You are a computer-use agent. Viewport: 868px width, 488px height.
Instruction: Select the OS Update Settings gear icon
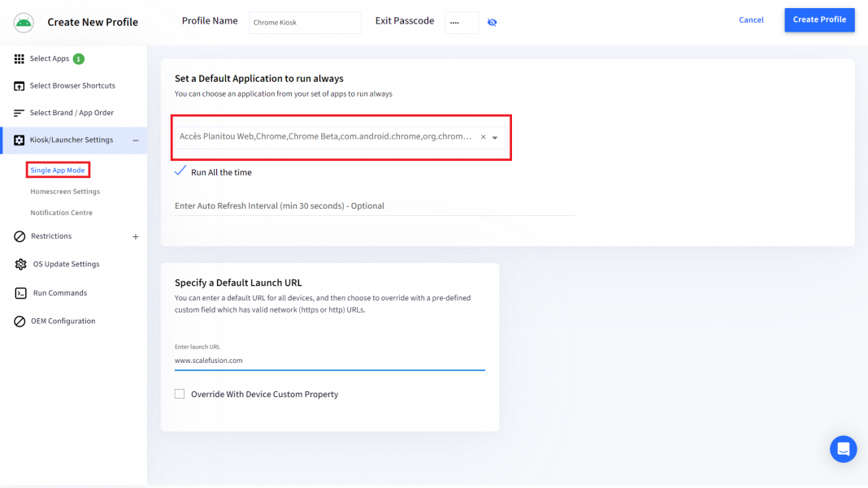pyautogui.click(x=19, y=264)
